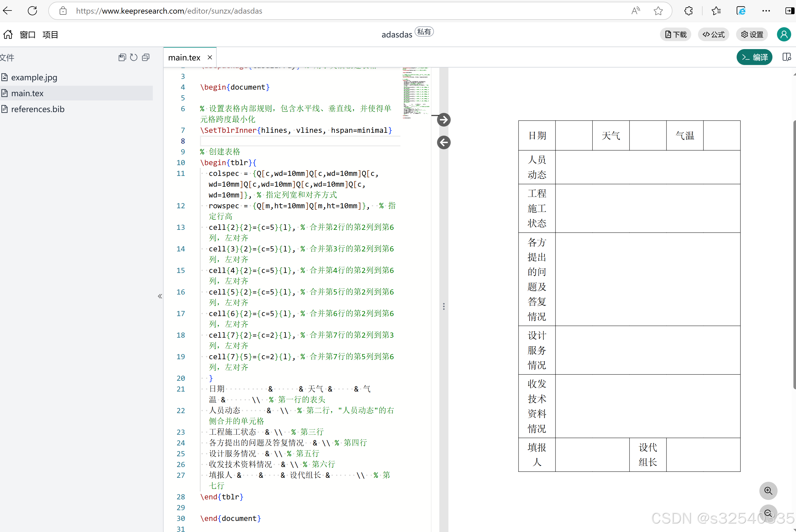Refresh the file list

tap(134, 57)
